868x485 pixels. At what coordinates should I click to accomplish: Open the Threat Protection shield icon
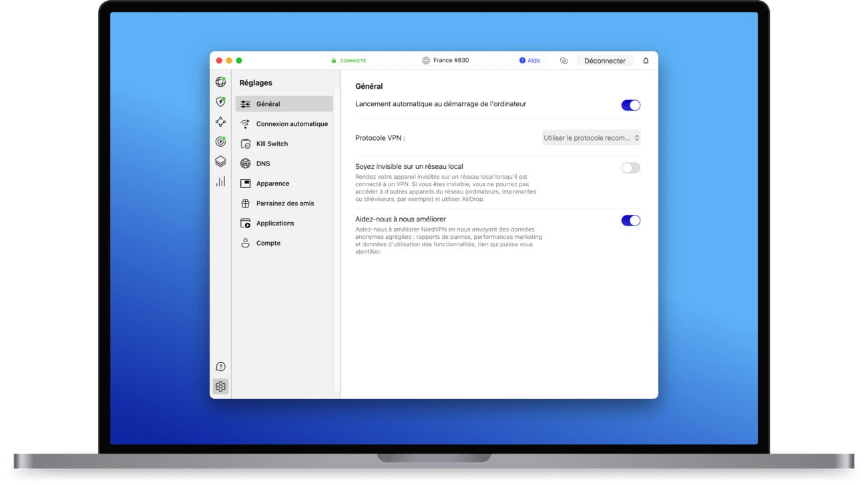coord(220,102)
